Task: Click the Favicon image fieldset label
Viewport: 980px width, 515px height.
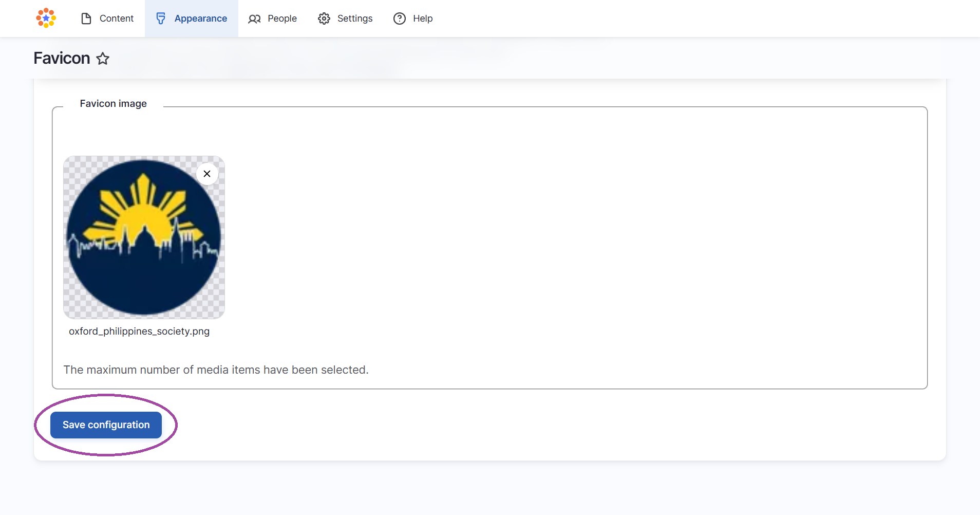Action: click(113, 103)
